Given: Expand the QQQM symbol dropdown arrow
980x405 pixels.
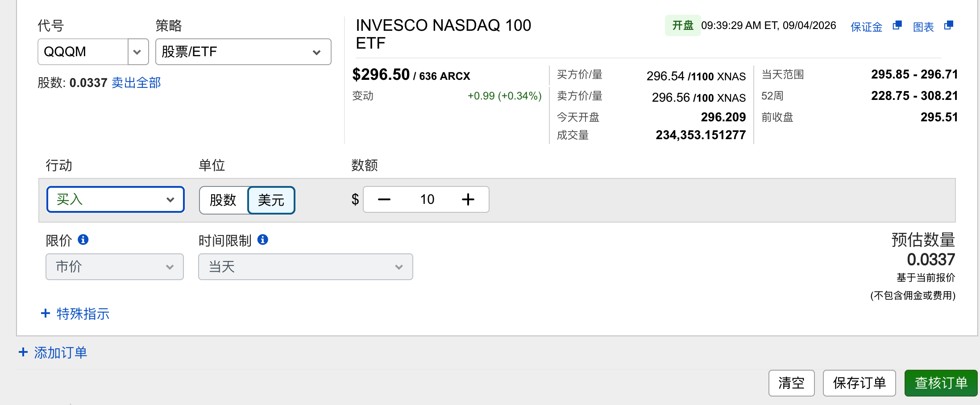Looking at the screenshot, I should click(x=137, y=52).
